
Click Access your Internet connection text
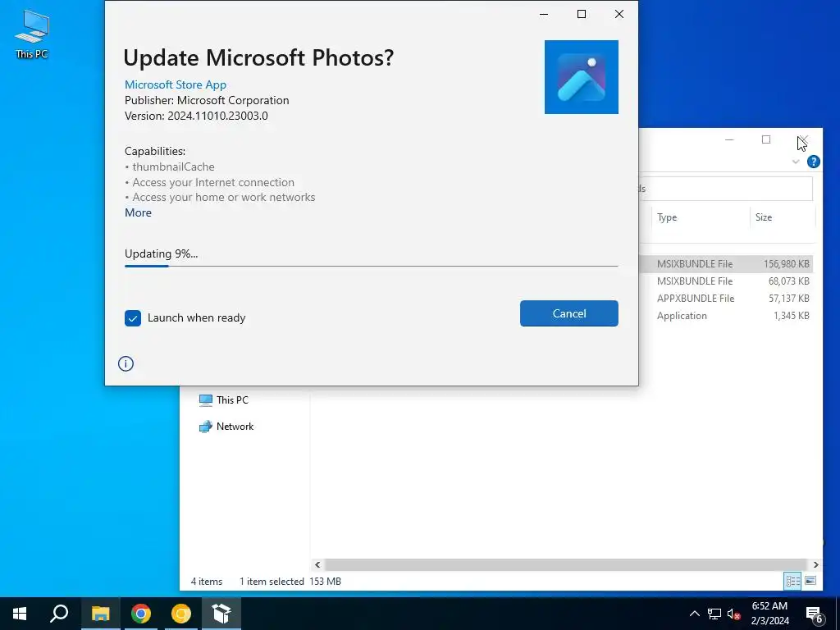pyautogui.click(x=213, y=182)
